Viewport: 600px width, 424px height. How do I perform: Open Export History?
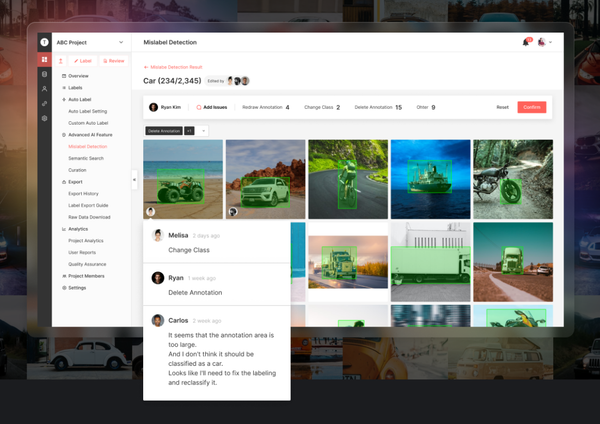point(83,194)
